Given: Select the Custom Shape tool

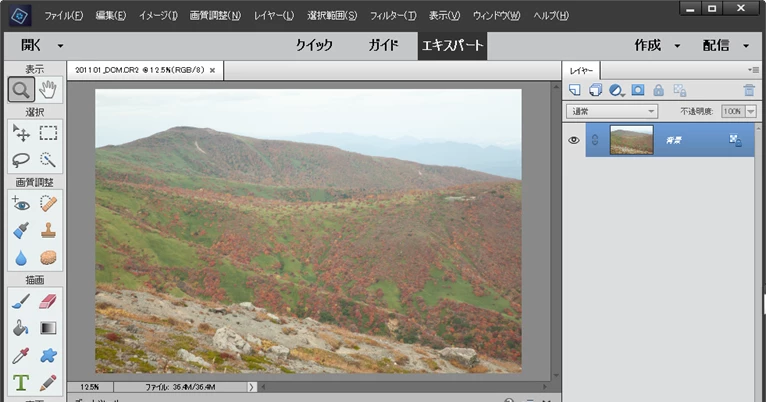Looking at the screenshot, I should 48,355.
